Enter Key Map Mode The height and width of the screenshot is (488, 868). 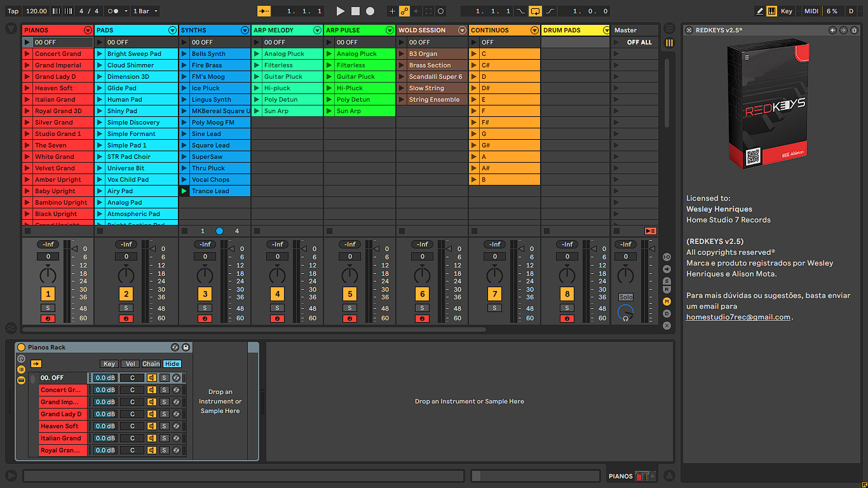[x=788, y=11]
